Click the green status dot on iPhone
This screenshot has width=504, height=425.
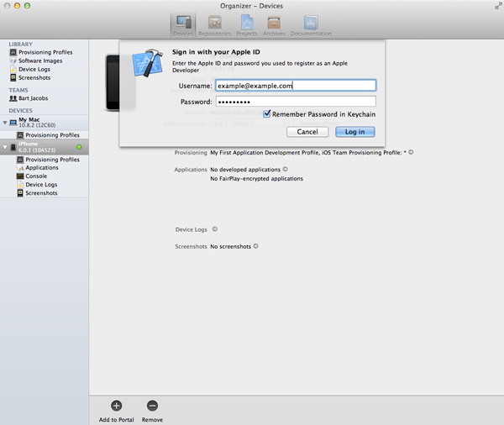tap(79, 147)
